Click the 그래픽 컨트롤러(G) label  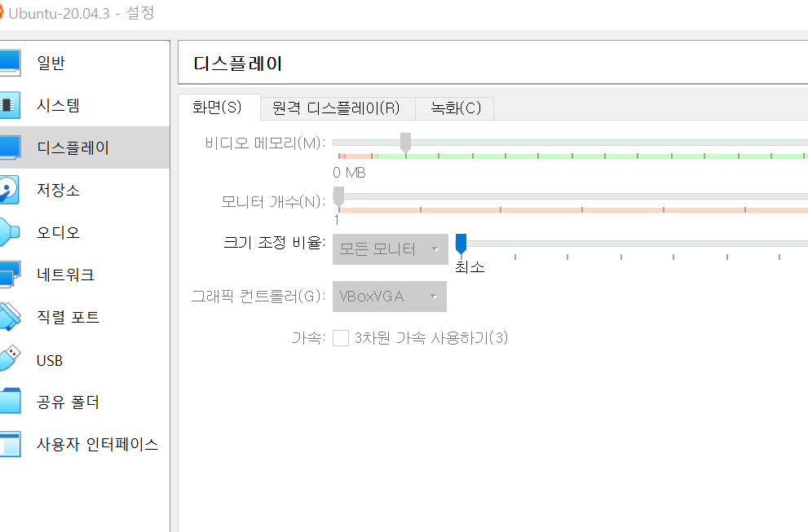(x=258, y=296)
